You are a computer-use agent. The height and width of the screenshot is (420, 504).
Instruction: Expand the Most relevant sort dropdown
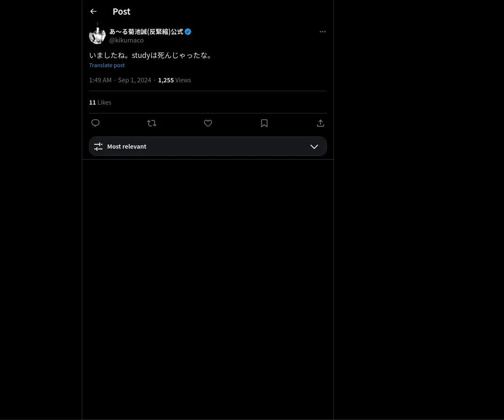coord(207,146)
